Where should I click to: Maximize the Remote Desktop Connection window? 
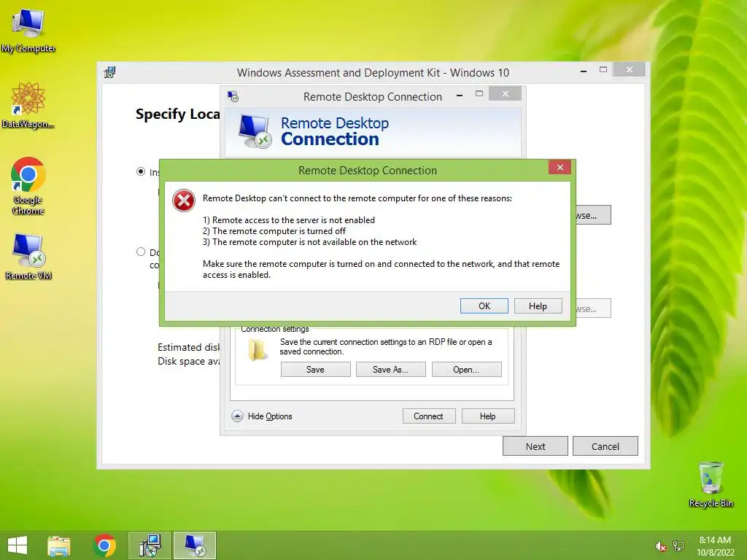[479, 94]
